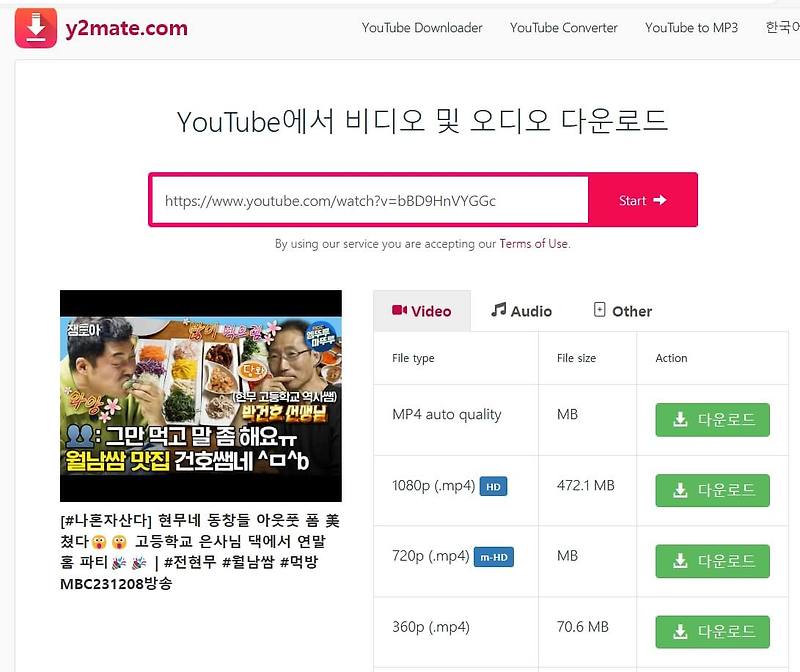Screen dimensions: 800x672
Task: Click the arrow icon inside Start button
Action: point(658,201)
